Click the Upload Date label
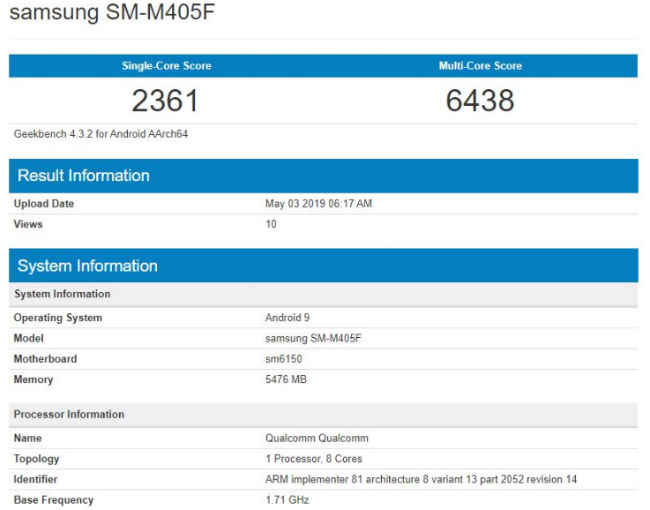 tap(44, 204)
